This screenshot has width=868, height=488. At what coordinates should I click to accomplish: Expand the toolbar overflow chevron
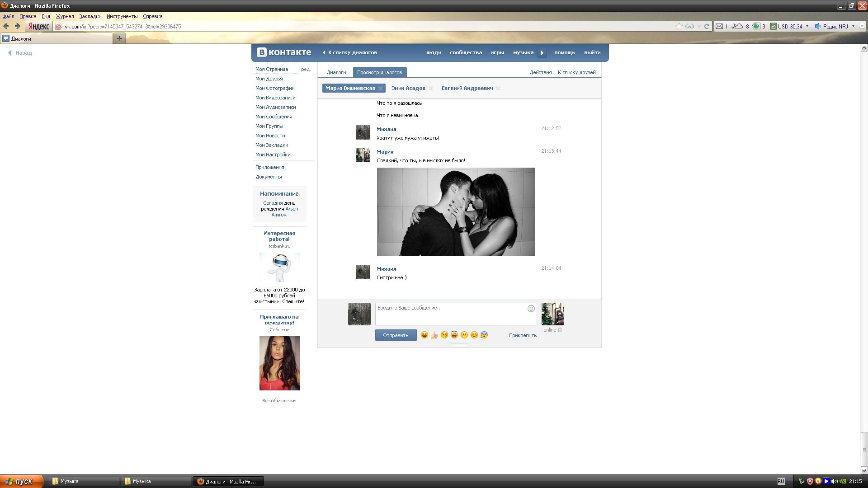[x=862, y=26]
